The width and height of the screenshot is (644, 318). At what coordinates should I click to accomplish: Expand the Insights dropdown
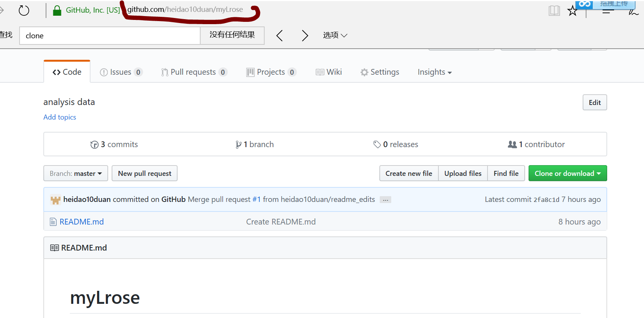pyautogui.click(x=435, y=72)
